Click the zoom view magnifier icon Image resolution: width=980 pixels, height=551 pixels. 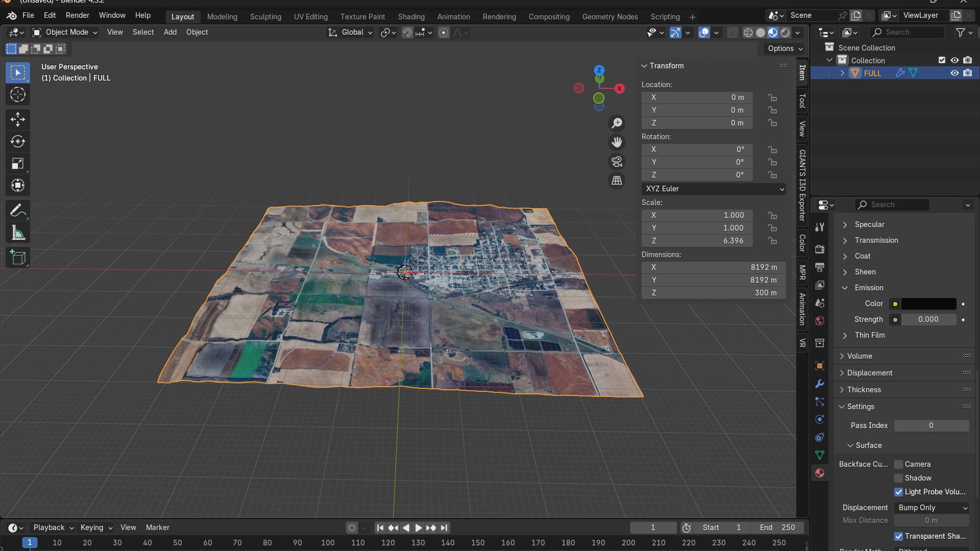pyautogui.click(x=617, y=123)
